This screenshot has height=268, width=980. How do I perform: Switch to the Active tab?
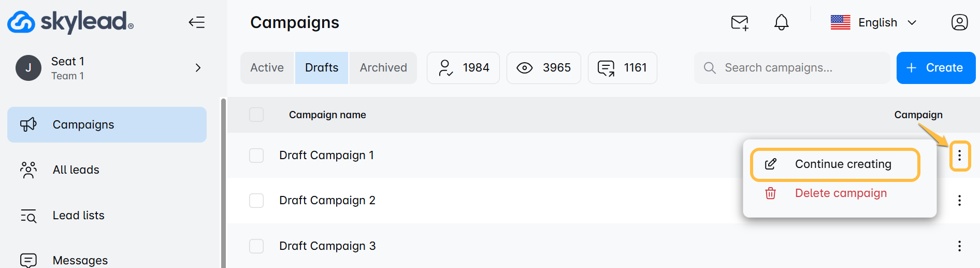pyautogui.click(x=267, y=68)
